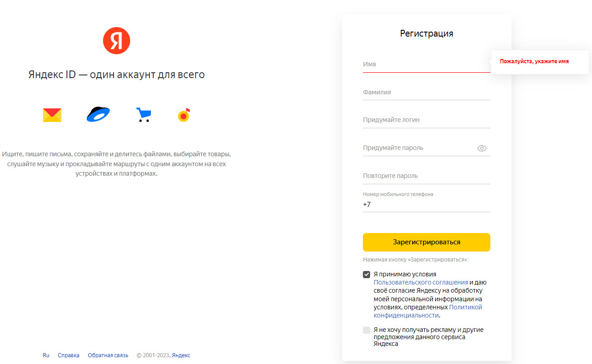Enable the no-advertising checkbox
Viewport: 592px width, 364px height.
point(366,330)
